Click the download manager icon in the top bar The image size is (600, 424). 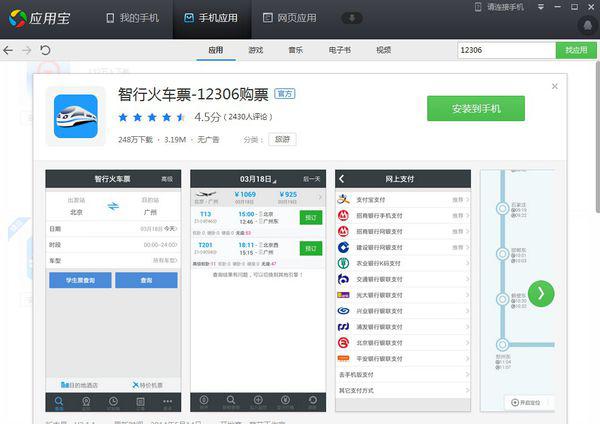[x=352, y=18]
